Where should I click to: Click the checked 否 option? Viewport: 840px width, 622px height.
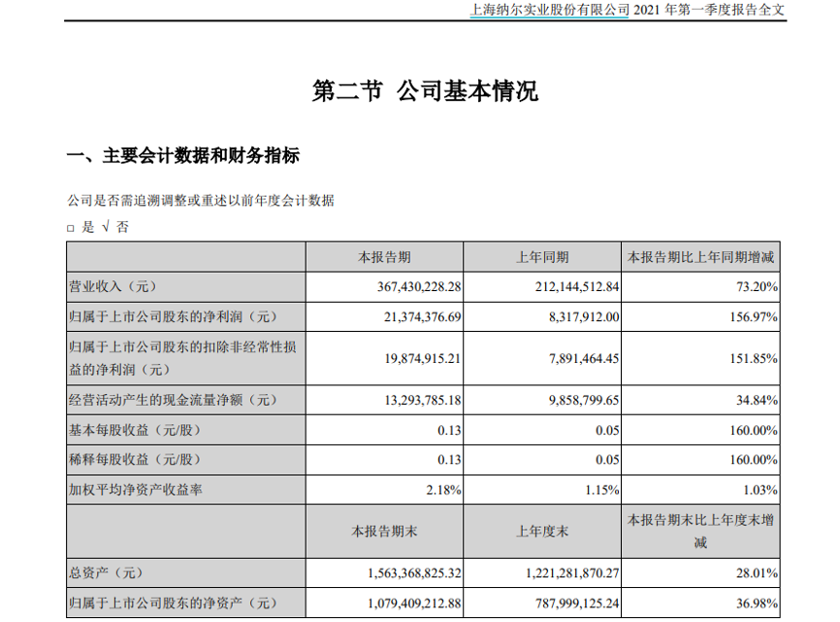click(115, 227)
